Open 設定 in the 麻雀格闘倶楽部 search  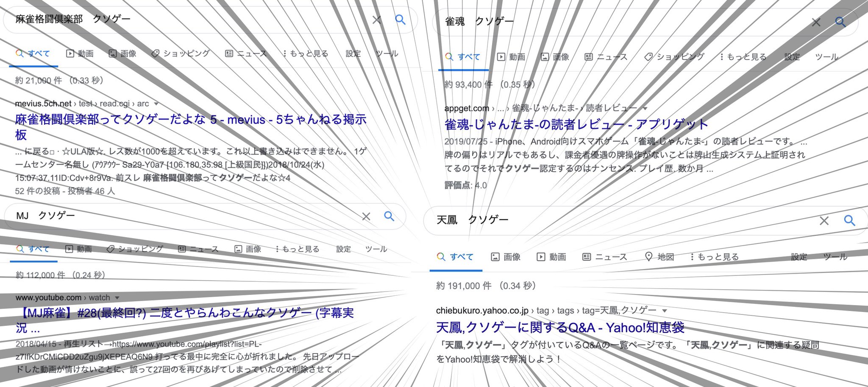point(353,53)
